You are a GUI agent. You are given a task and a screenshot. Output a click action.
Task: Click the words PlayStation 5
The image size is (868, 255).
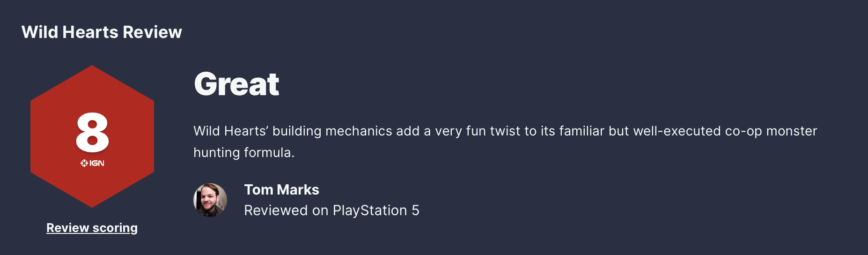coord(376,210)
